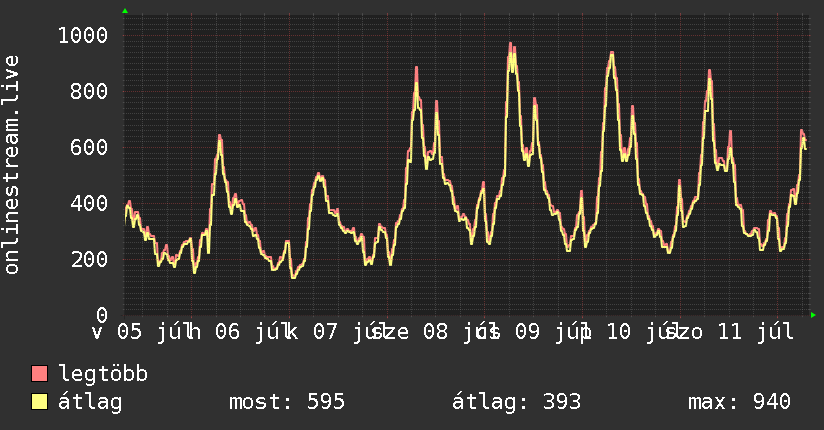The width and height of the screenshot is (824, 430).
Task: Click the átlag legend label
Action: pos(90,402)
